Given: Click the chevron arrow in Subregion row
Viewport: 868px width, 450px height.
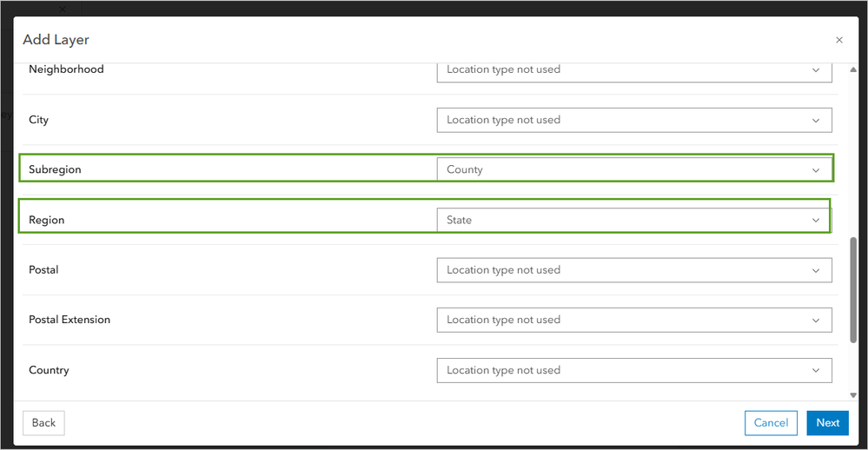Looking at the screenshot, I should point(816,170).
